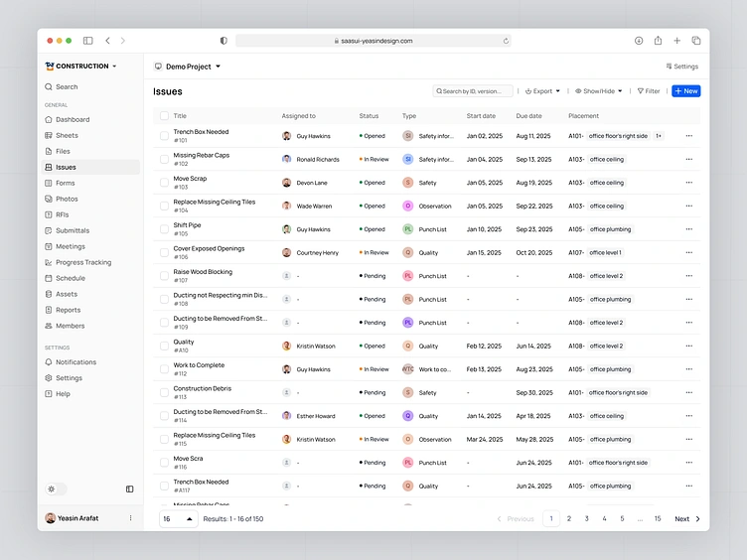
Task: Open Submittals icon in sidebar
Action: (x=48, y=230)
